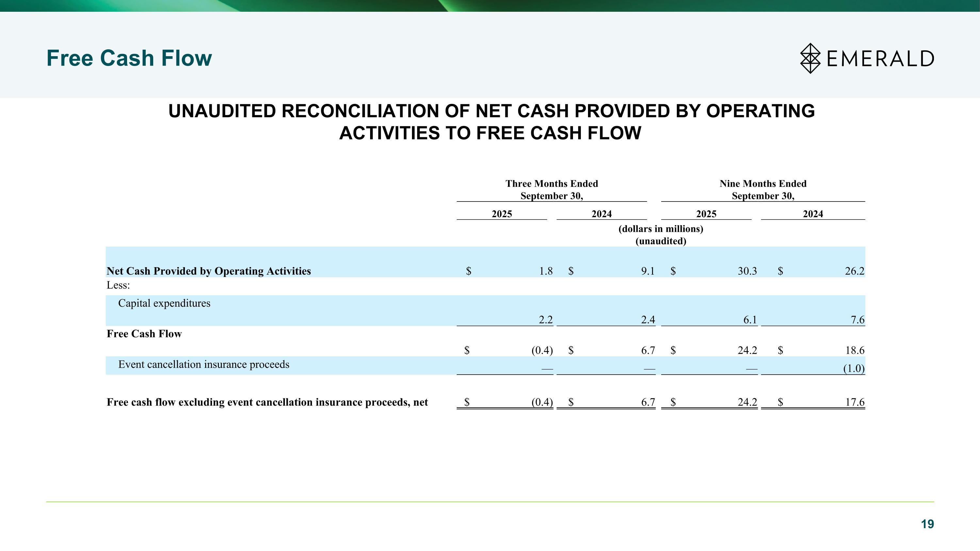
Task: Click the Capital expenditures row label
Action: pyautogui.click(x=164, y=303)
